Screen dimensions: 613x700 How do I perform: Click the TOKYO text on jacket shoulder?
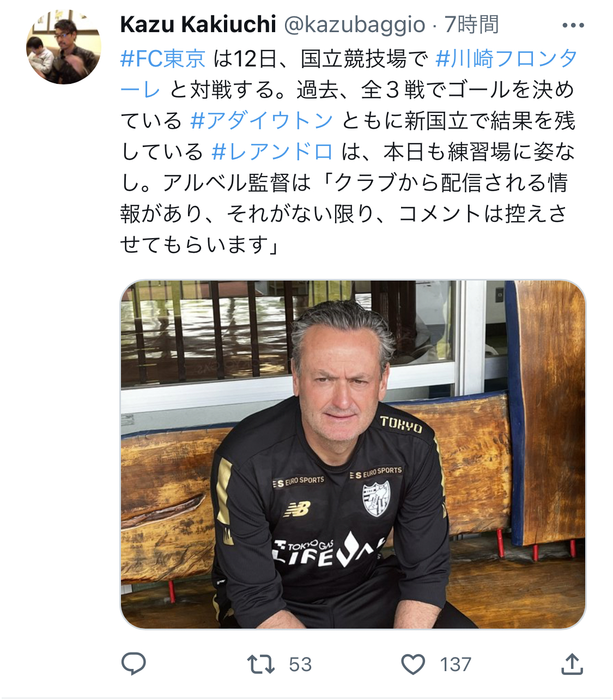point(401,424)
